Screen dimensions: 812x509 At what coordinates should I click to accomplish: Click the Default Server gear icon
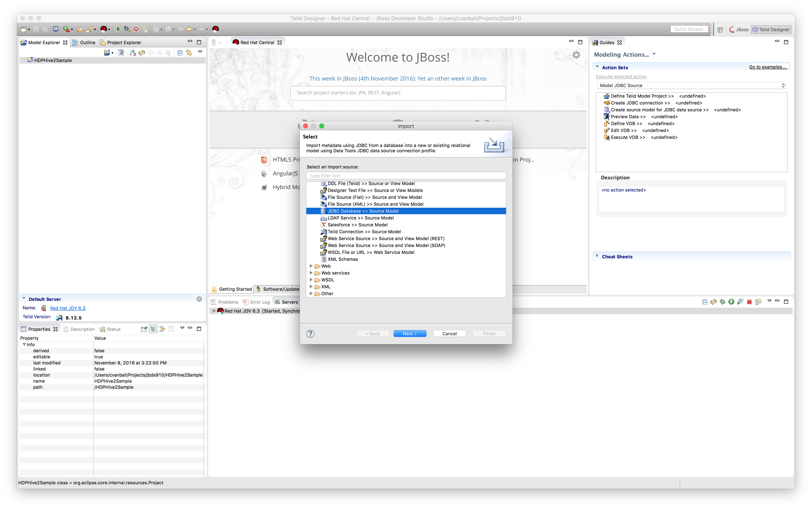pyautogui.click(x=199, y=299)
